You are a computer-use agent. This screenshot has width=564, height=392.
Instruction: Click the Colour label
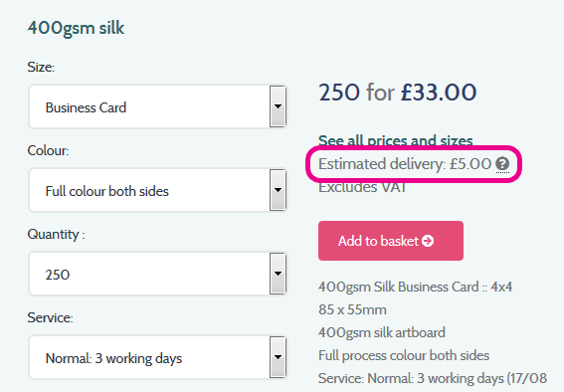pos(48,150)
